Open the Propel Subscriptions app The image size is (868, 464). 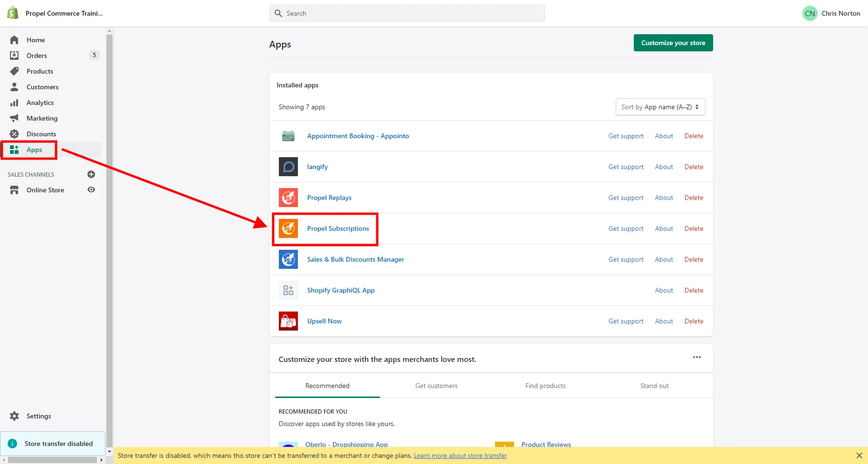click(338, 228)
